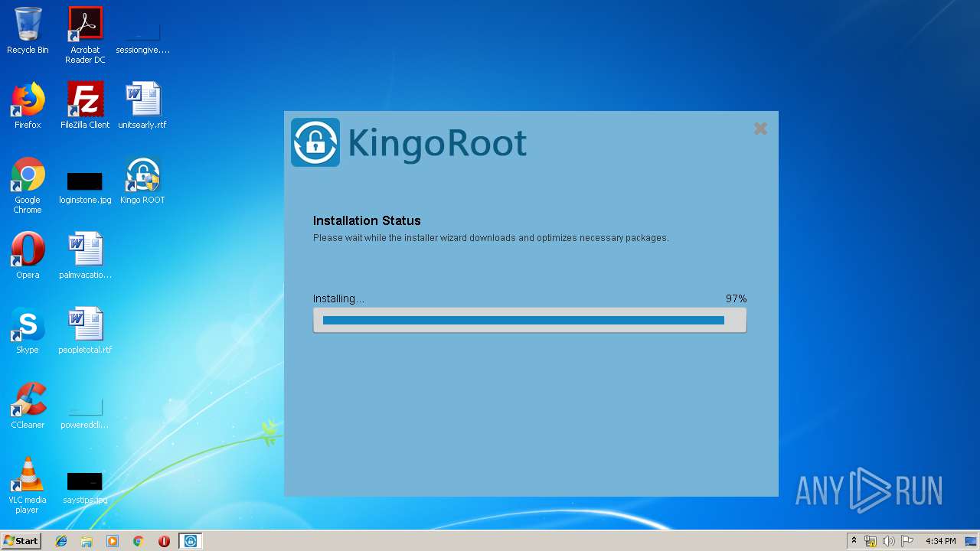This screenshot has height=551, width=980.
Task: Launch Google Chrome desktop shortcut
Action: 28,185
